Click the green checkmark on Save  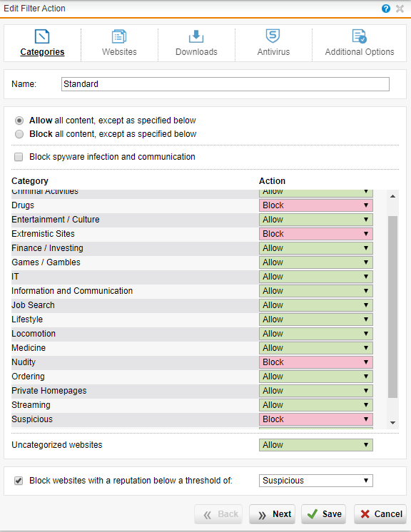tap(313, 514)
